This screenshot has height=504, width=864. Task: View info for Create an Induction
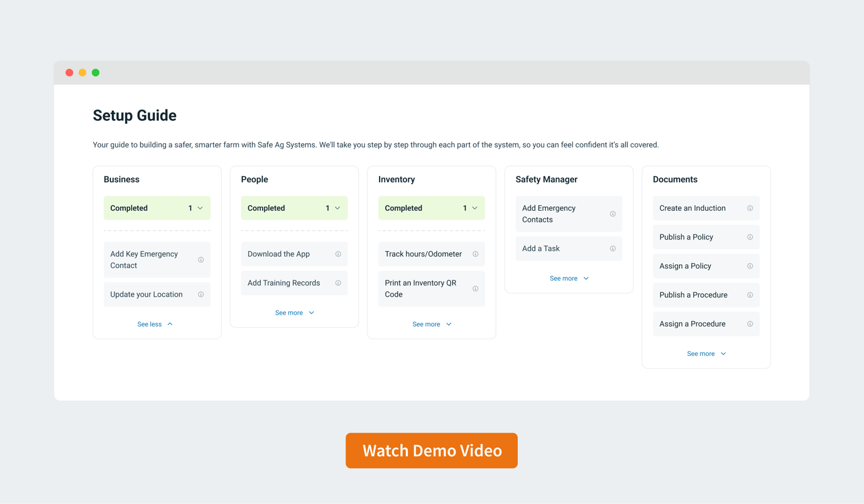click(749, 208)
